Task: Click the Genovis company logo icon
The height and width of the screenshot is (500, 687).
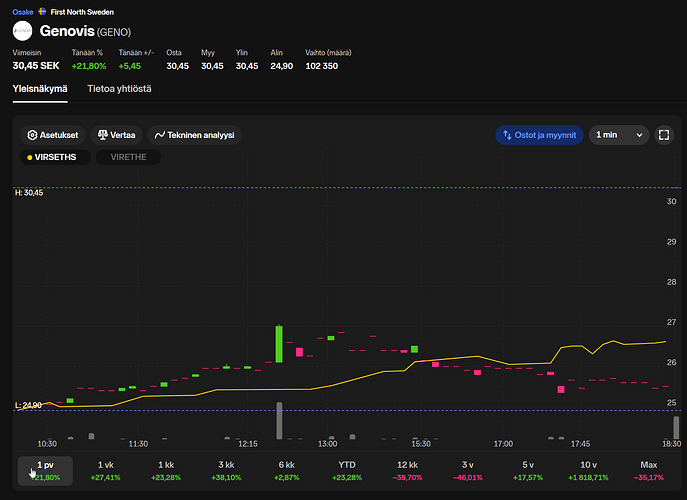Action: click(22, 31)
